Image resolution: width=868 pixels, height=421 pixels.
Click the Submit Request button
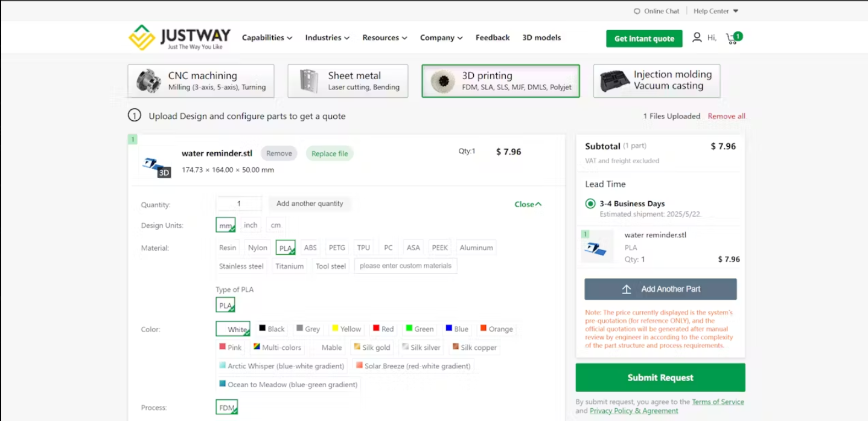(x=660, y=378)
